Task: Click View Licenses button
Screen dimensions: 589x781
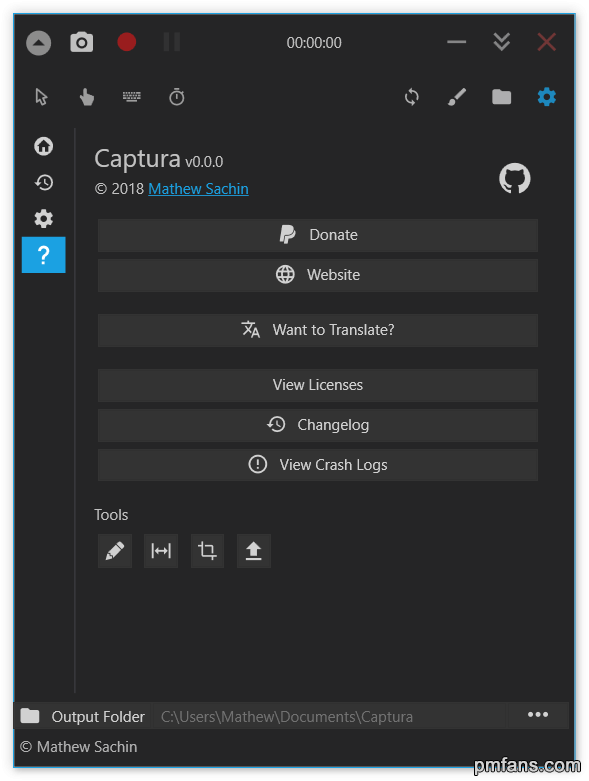Action: click(318, 385)
